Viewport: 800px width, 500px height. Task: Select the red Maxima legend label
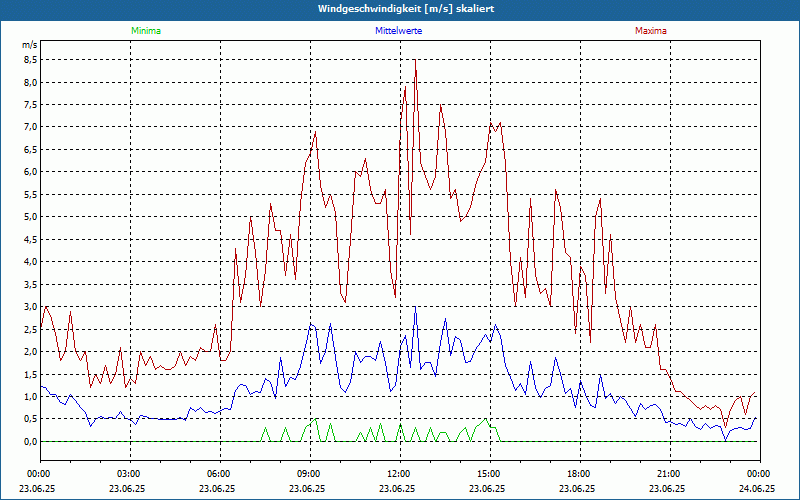pos(650,31)
